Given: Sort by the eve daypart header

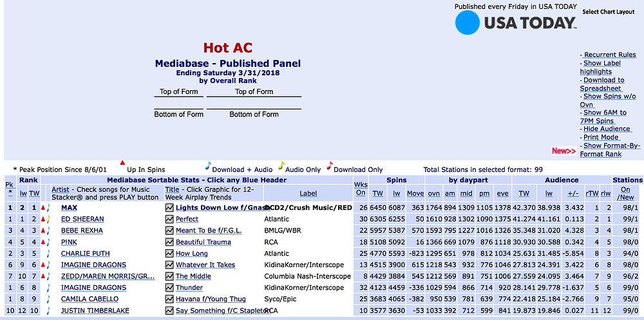Looking at the screenshot, I should pyautogui.click(x=502, y=193).
